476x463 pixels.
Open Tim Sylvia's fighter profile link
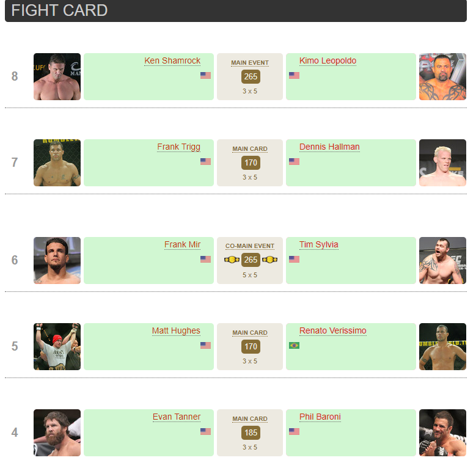318,245
